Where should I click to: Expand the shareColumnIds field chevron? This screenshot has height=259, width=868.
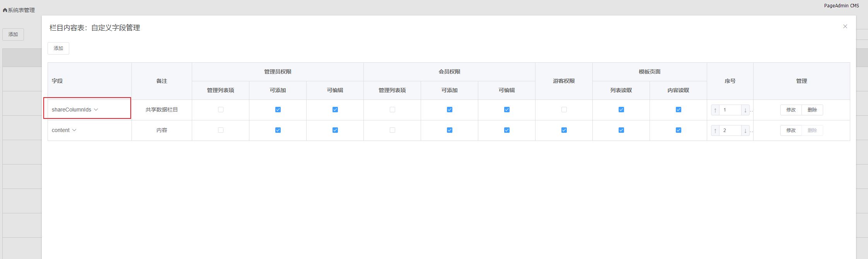pyautogui.click(x=96, y=110)
